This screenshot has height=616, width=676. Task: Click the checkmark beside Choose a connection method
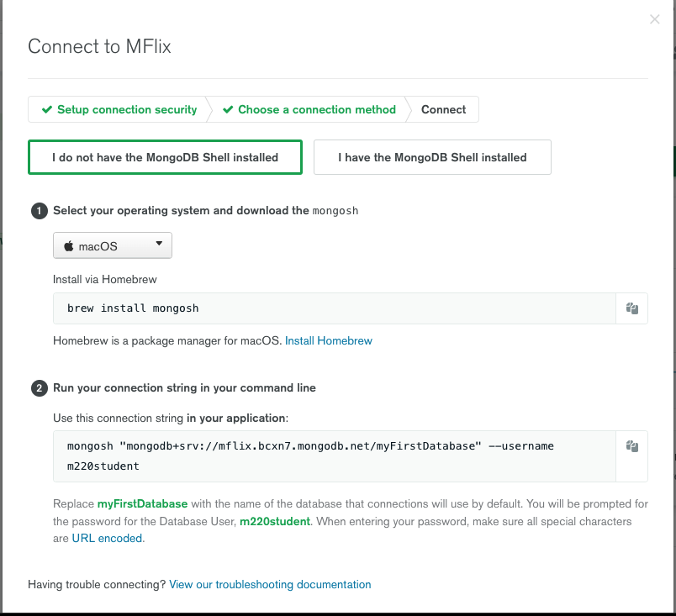click(x=229, y=109)
